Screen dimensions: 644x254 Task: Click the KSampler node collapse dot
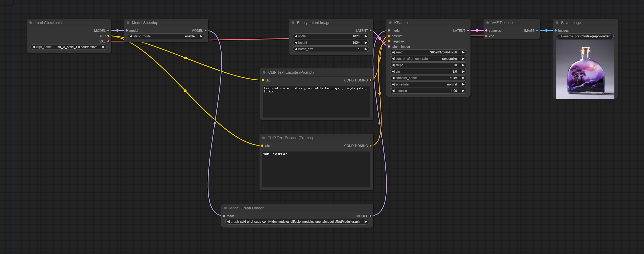(390, 23)
